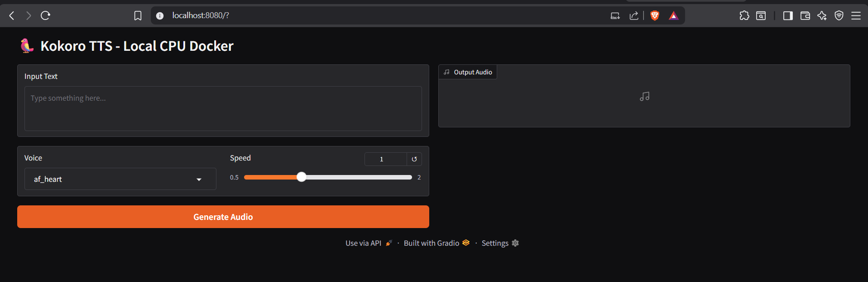
Task: Click the Kokoro TTS - Local CPU Docker heading
Action: pyautogui.click(x=137, y=46)
